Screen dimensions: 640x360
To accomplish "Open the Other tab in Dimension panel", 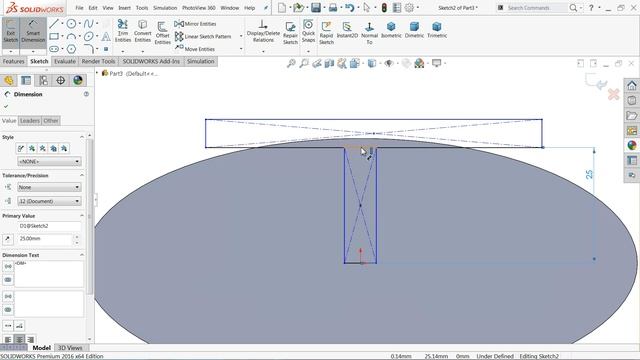I will 51,120.
